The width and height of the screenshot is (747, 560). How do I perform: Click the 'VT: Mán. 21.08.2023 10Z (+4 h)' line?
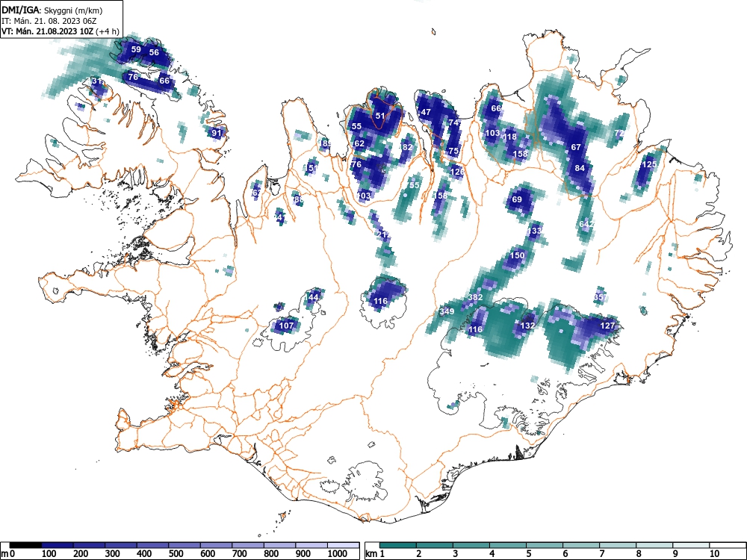pos(60,31)
